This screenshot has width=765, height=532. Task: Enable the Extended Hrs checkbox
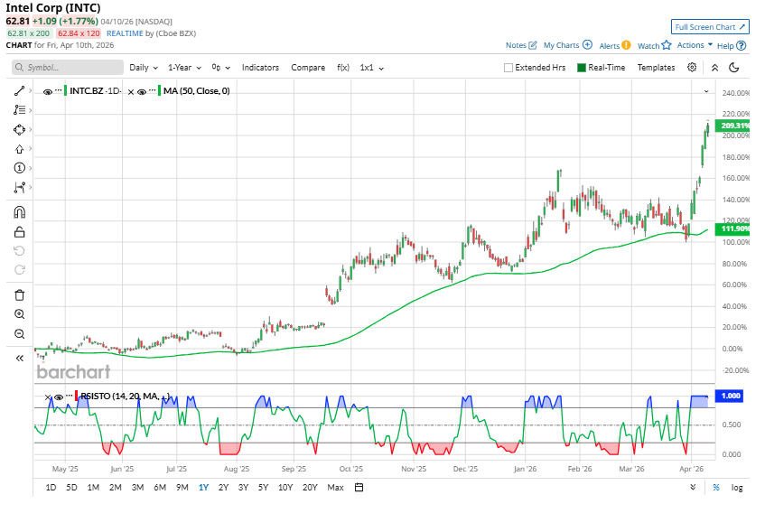coord(508,68)
